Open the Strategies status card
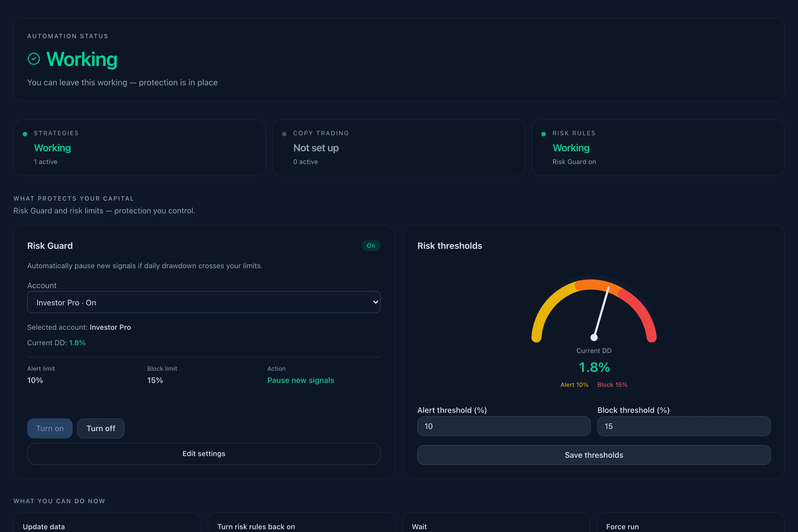The height and width of the screenshot is (532, 798). pyautogui.click(x=139, y=148)
